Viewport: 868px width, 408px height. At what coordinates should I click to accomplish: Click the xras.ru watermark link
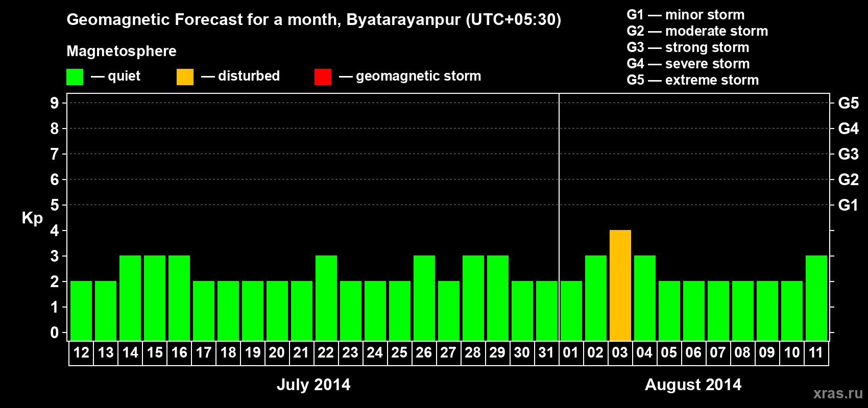click(x=838, y=393)
